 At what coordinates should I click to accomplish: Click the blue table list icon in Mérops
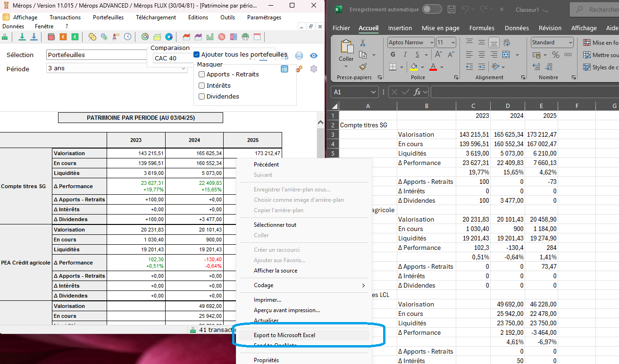pos(284,69)
